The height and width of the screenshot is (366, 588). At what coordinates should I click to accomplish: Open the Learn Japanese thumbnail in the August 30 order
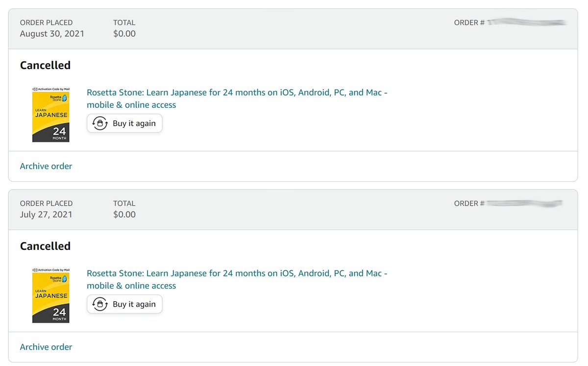[51, 115]
